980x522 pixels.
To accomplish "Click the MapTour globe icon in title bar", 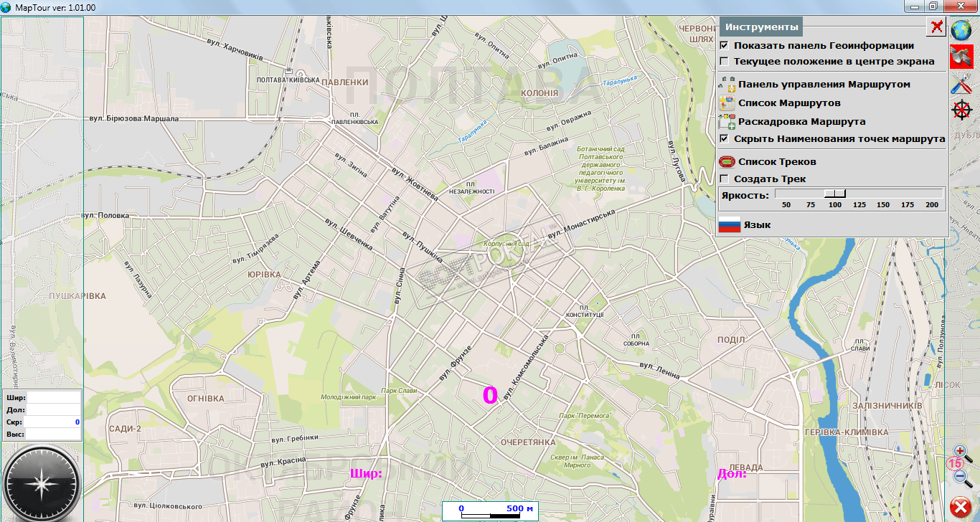I will (x=6, y=6).
